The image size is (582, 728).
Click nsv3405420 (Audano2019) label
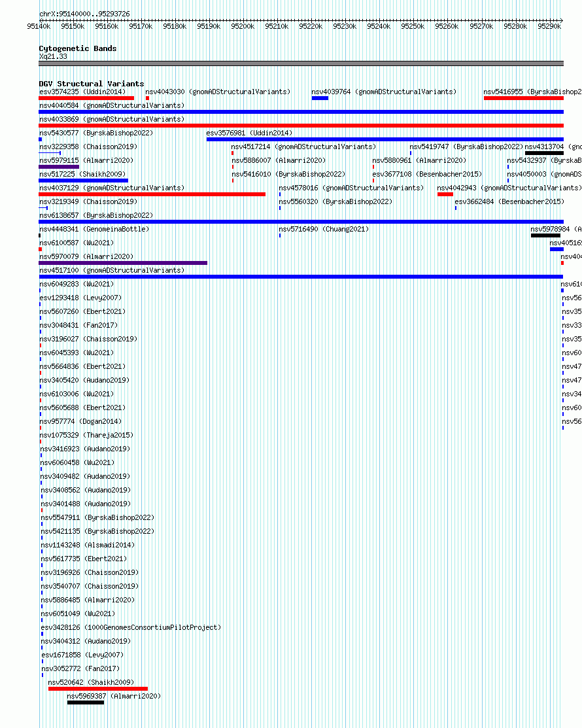click(x=84, y=380)
